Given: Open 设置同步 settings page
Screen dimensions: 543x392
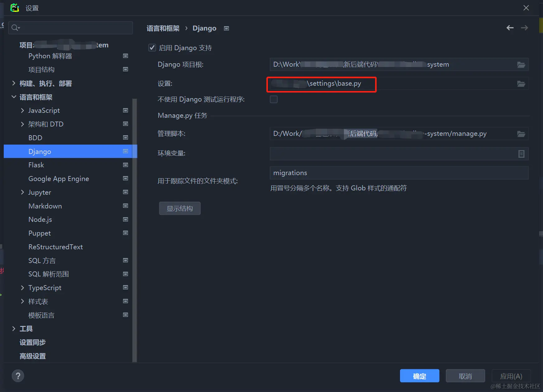Looking at the screenshot, I should point(33,342).
